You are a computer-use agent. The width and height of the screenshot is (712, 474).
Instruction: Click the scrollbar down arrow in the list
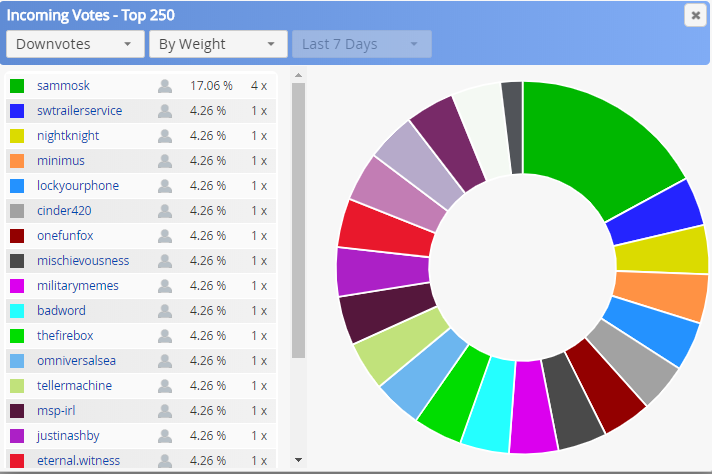coord(298,460)
